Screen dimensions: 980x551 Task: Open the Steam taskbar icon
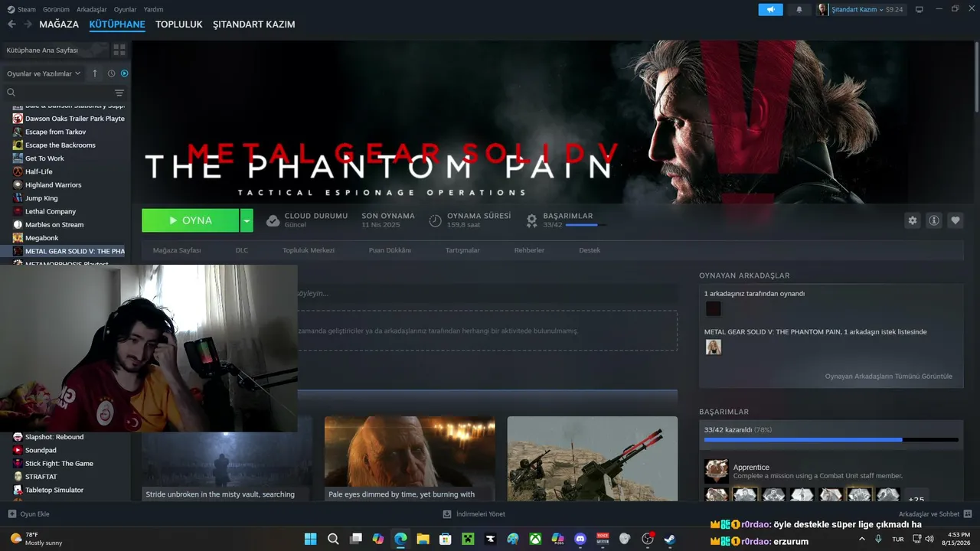(x=670, y=539)
